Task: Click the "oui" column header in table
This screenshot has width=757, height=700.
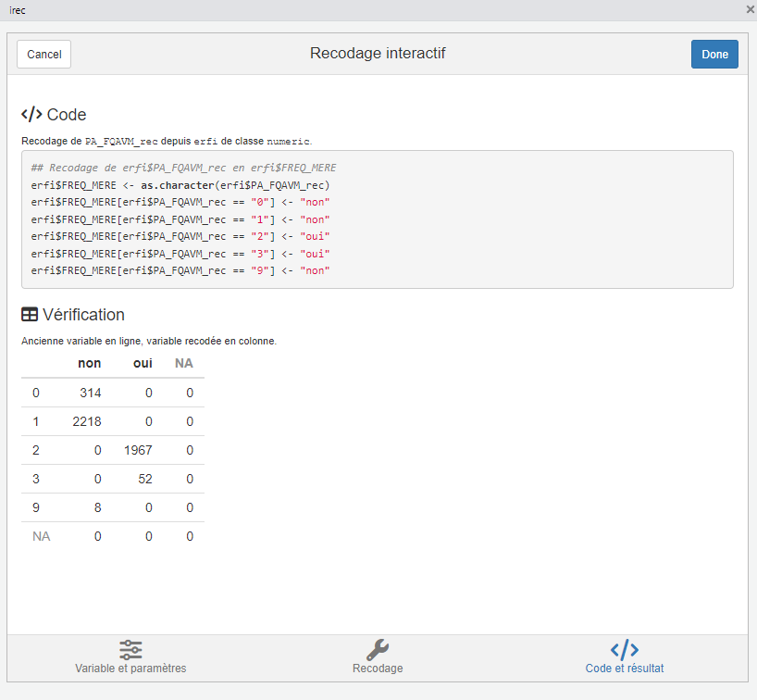Action: [x=143, y=363]
